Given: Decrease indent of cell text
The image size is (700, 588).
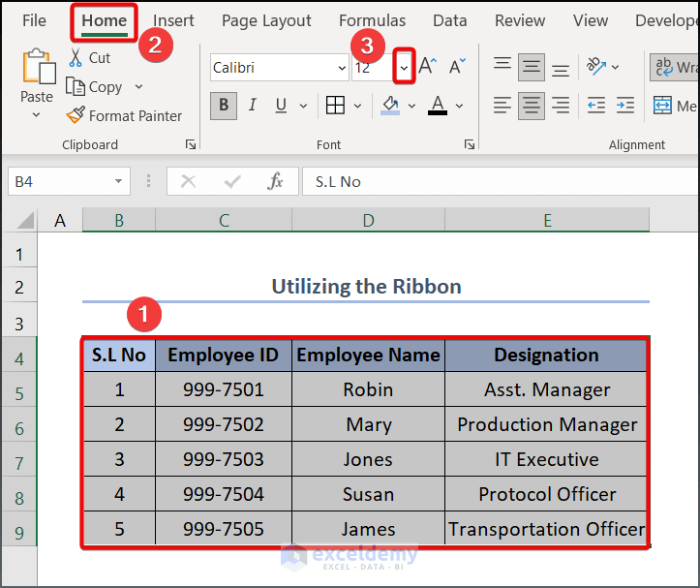Looking at the screenshot, I should pos(596,106).
